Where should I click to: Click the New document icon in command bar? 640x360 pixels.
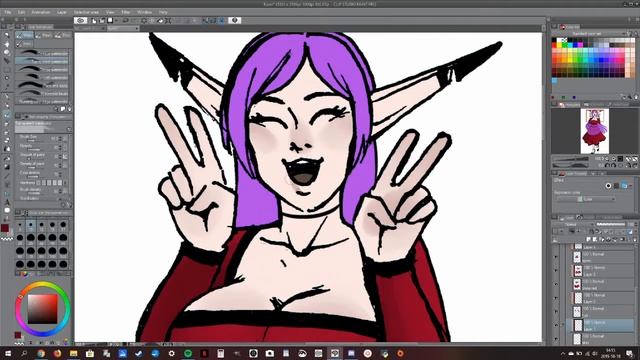(94, 20)
